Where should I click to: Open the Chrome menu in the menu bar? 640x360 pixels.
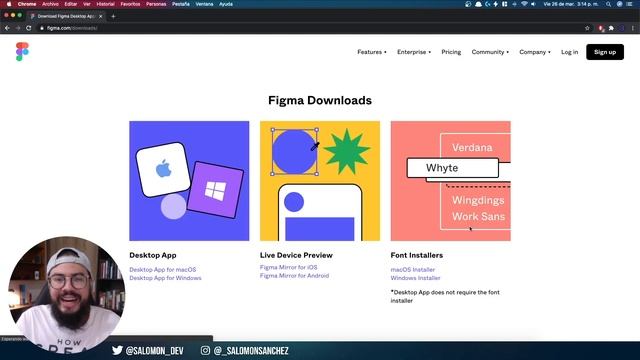(x=27, y=4)
